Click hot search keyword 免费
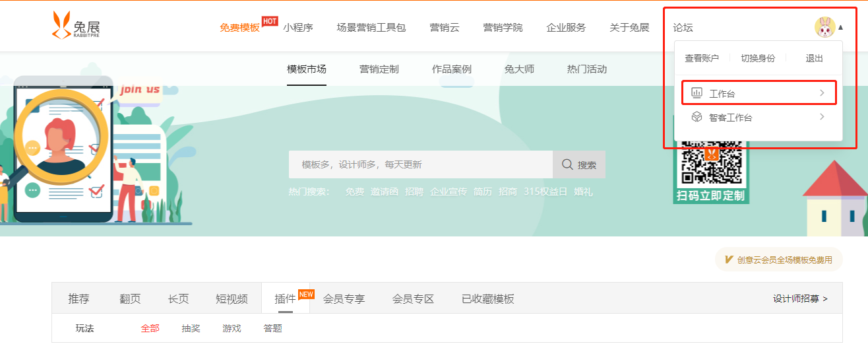The width and height of the screenshot is (868, 354). pos(355,192)
